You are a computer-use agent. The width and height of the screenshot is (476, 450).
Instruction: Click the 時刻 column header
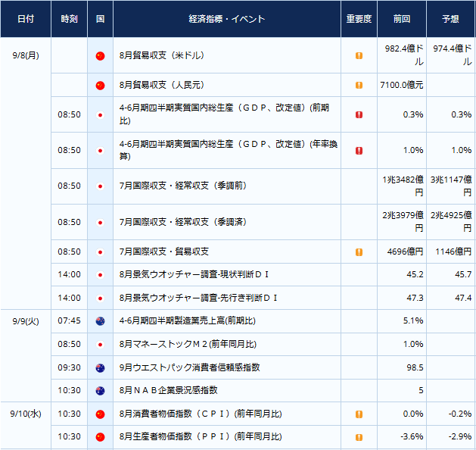(x=69, y=19)
